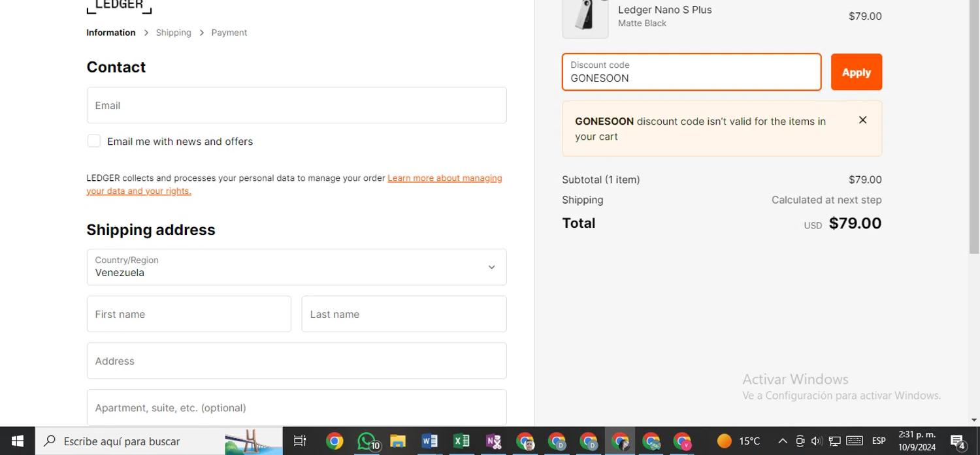980x455 pixels.
Task: Open Task View in the taskbar
Action: [300, 441]
